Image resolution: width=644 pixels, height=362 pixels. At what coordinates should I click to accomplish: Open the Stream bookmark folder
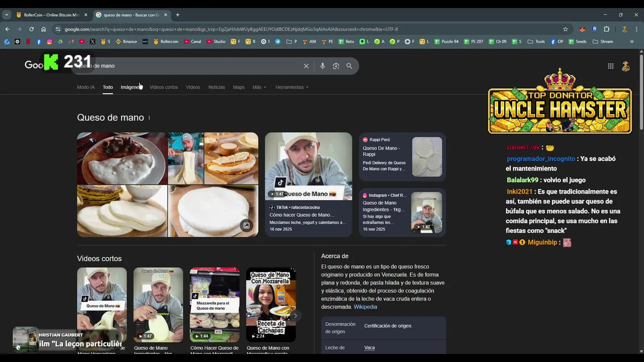pos(603,42)
